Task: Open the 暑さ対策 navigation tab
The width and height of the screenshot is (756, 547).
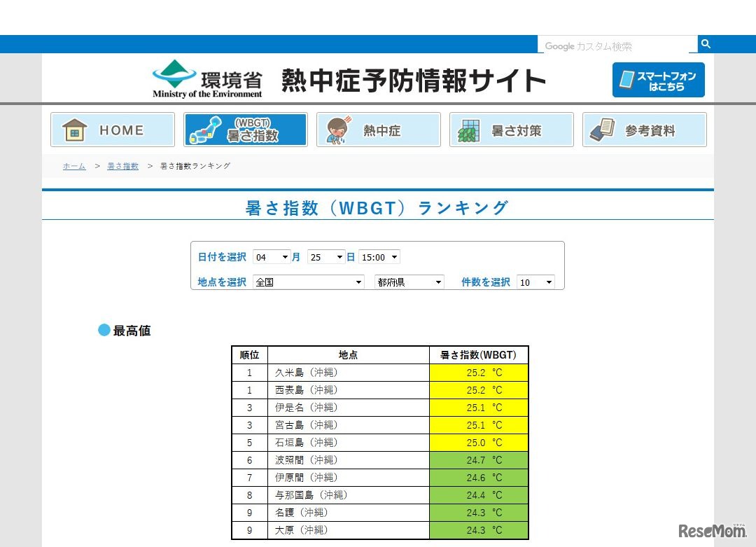Action: click(x=512, y=129)
